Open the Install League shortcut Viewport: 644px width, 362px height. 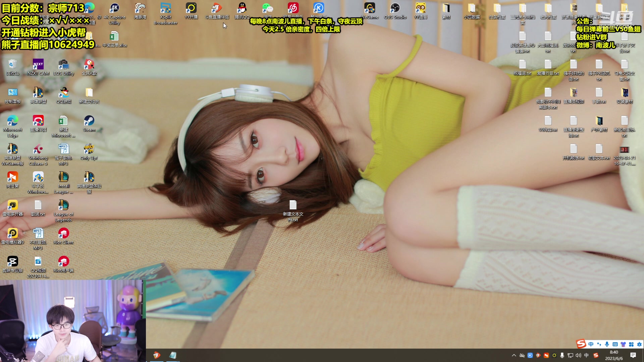point(64,183)
